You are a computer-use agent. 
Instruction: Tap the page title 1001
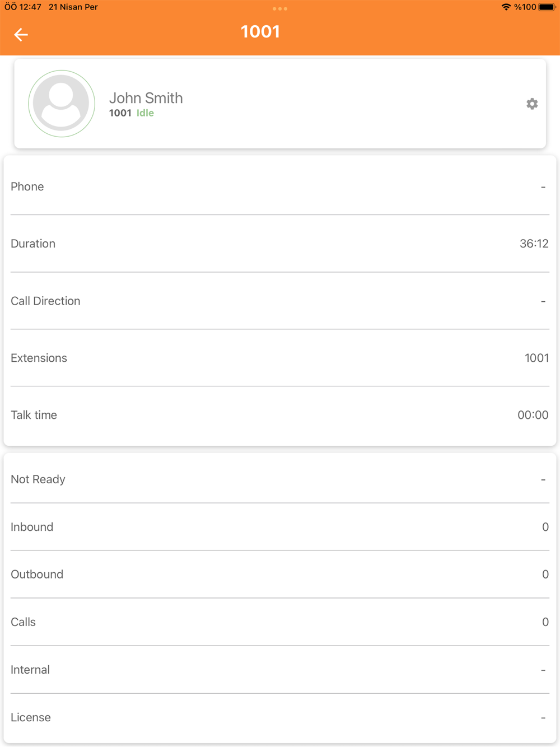pyautogui.click(x=260, y=32)
